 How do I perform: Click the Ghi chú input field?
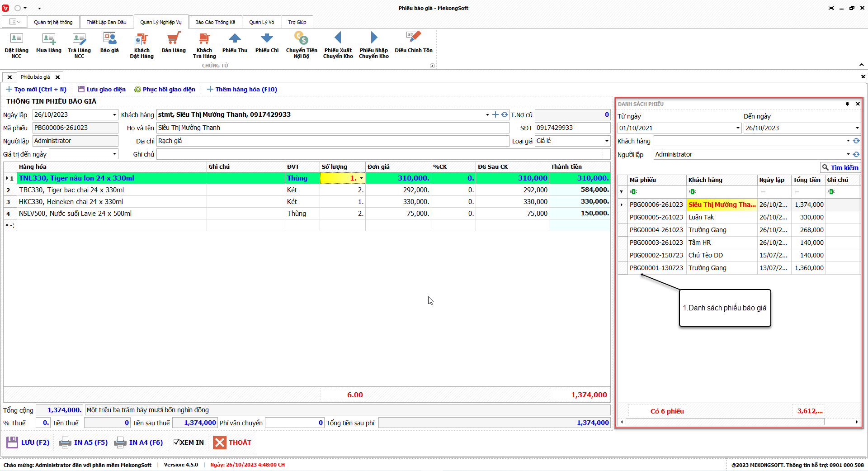point(380,154)
